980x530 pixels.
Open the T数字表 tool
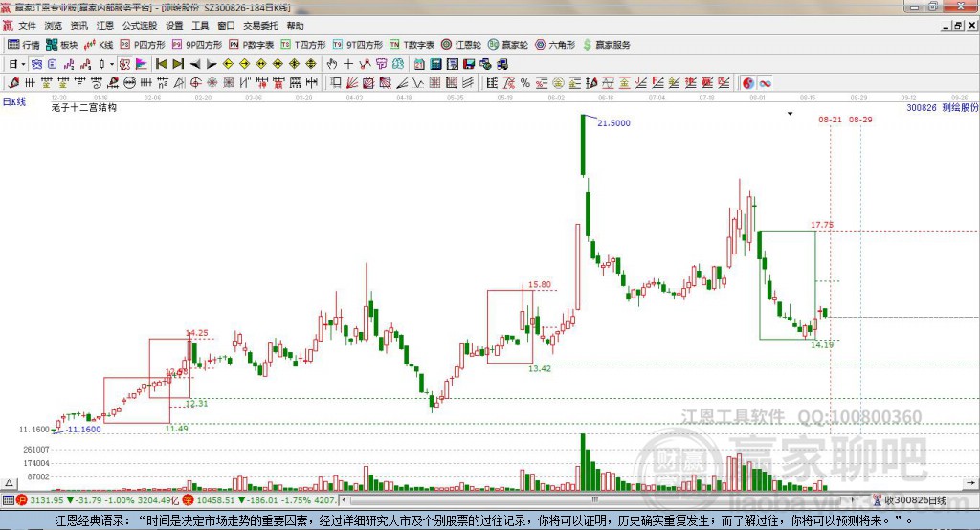412,45
